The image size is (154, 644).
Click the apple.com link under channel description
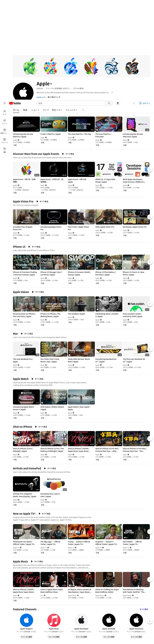coord(41,97)
